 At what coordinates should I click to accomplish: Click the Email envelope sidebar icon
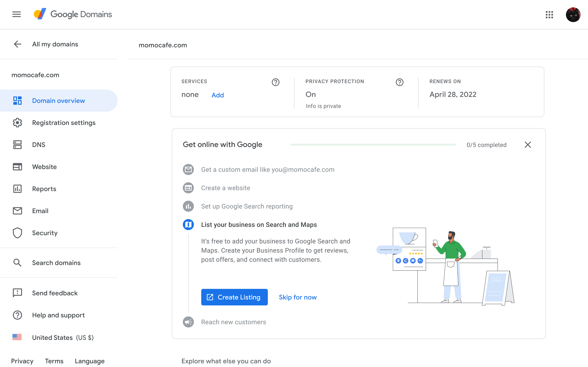[18, 211]
